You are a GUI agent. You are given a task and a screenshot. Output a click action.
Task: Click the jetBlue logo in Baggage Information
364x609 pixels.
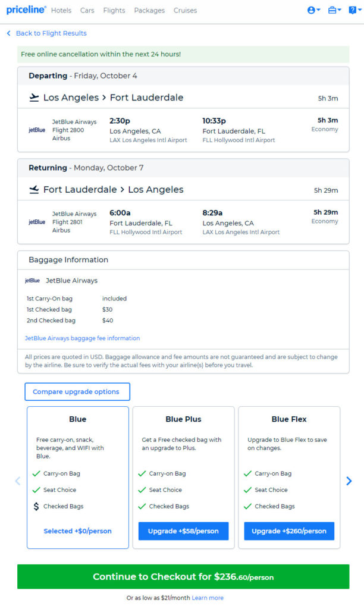click(32, 281)
